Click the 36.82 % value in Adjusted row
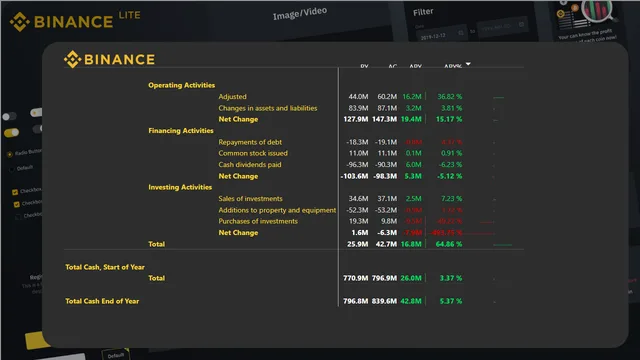 click(450, 97)
